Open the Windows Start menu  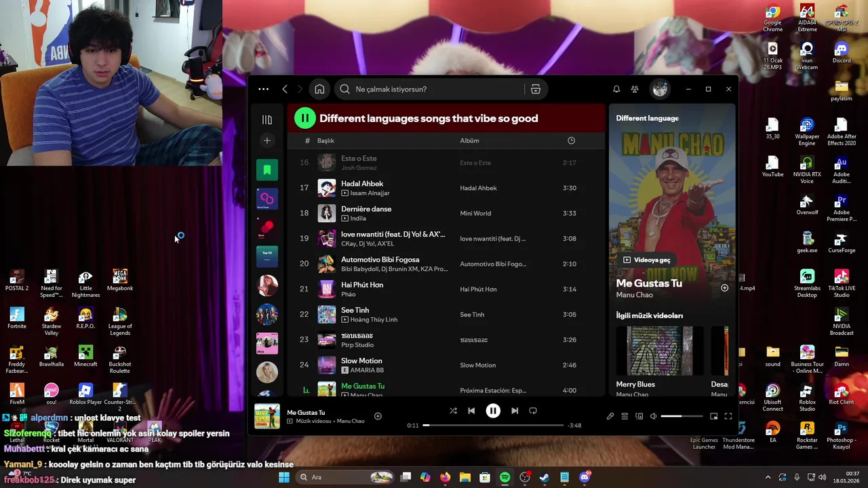point(284,477)
